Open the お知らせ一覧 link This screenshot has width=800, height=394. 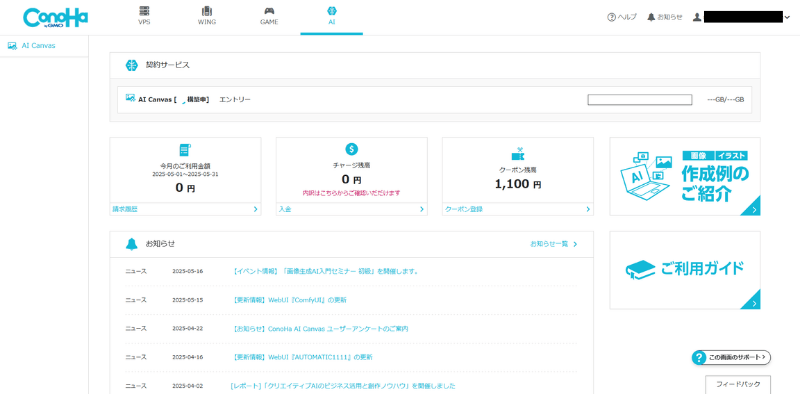554,244
